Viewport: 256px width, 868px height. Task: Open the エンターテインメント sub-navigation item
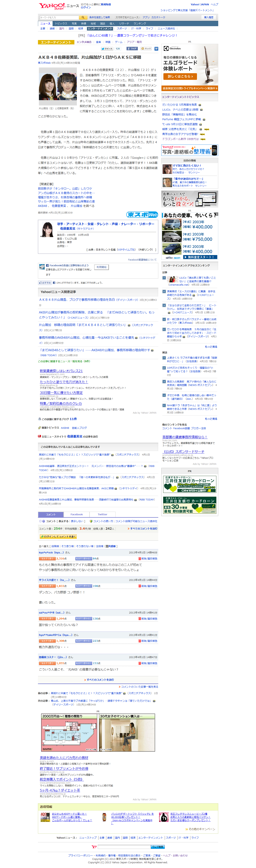pos(100,29)
